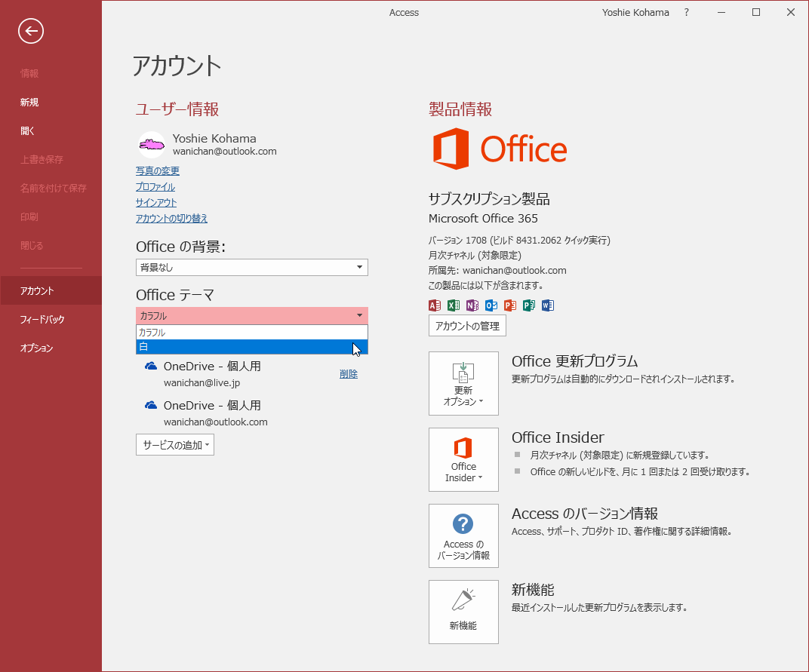Click the OneDrive cloud icon for wanichan@outlook.com
809x672 pixels.
coord(151,405)
